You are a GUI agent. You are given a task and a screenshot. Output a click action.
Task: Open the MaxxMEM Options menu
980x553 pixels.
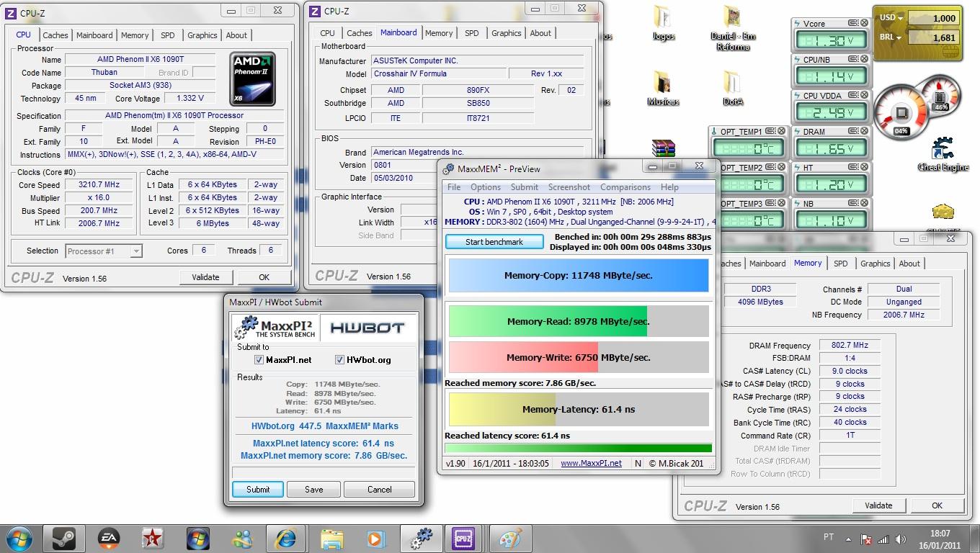pos(486,187)
